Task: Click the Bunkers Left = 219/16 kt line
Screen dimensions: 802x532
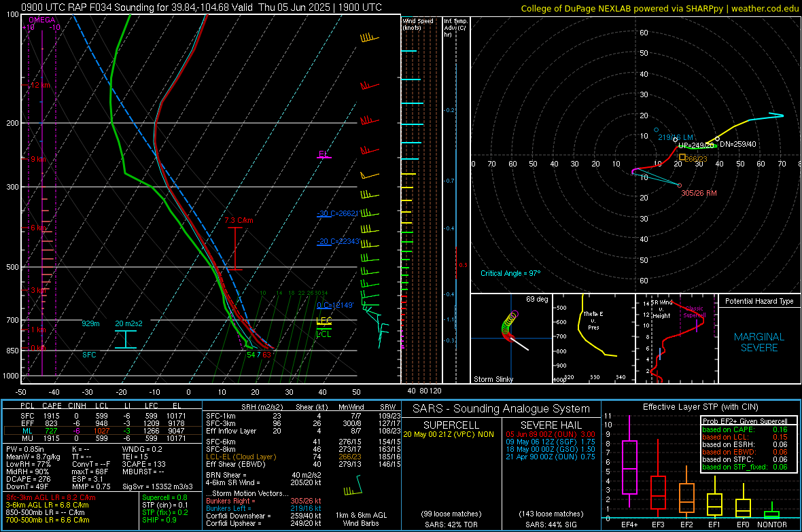Action: [x=264, y=508]
